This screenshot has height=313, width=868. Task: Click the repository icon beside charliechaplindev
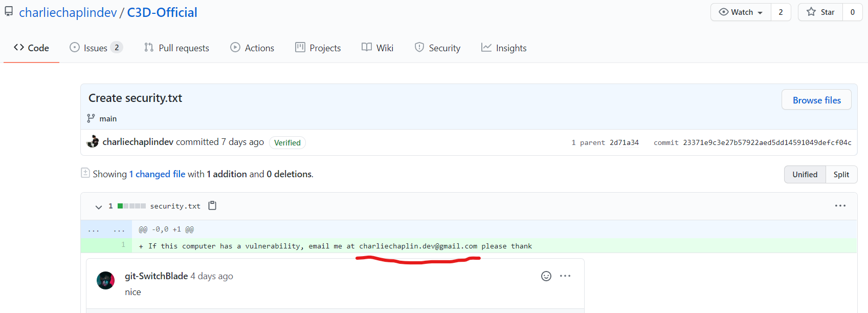(x=9, y=12)
